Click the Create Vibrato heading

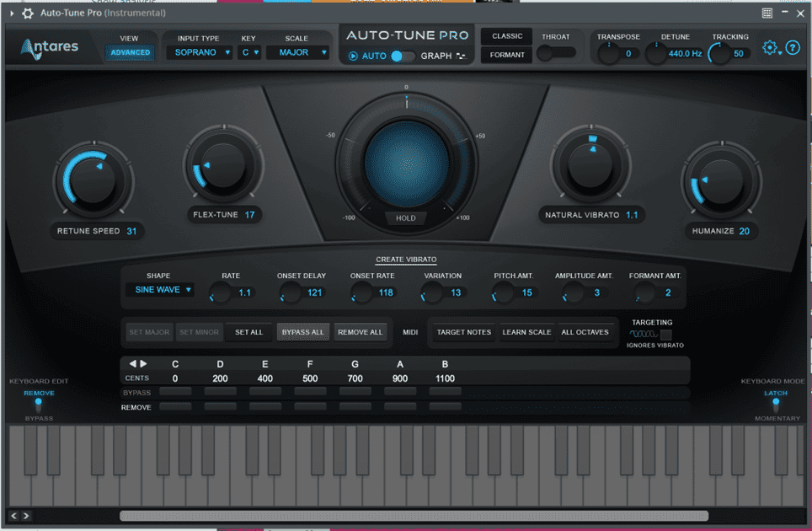click(x=406, y=259)
